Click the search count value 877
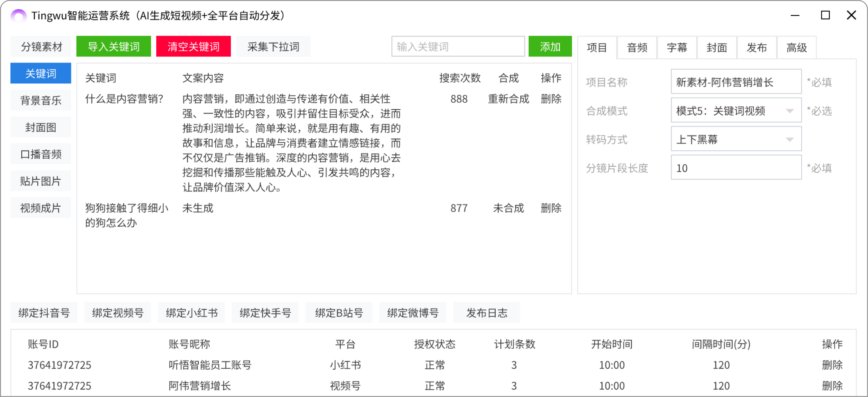The width and height of the screenshot is (868, 397). coord(459,208)
